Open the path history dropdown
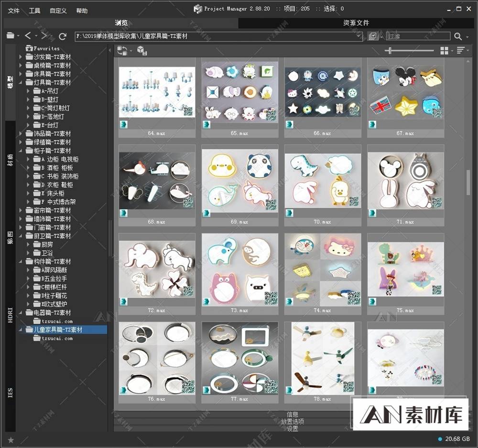478x448 pixels. 359,36
